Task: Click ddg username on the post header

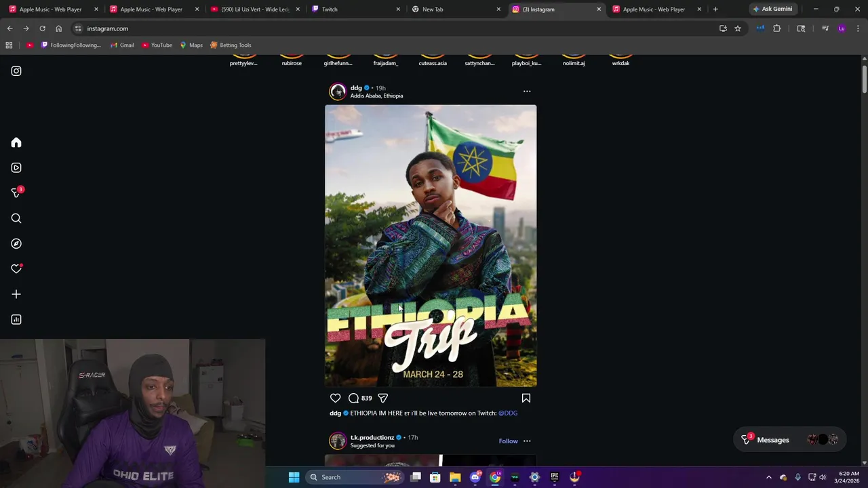Action: tap(356, 87)
